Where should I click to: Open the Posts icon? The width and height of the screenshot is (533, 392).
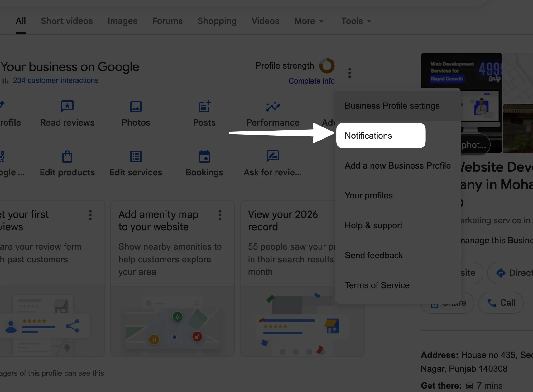pos(204,107)
